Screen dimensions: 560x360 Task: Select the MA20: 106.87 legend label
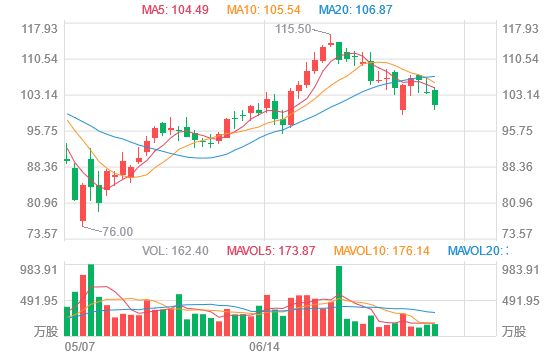tap(355, 10)
